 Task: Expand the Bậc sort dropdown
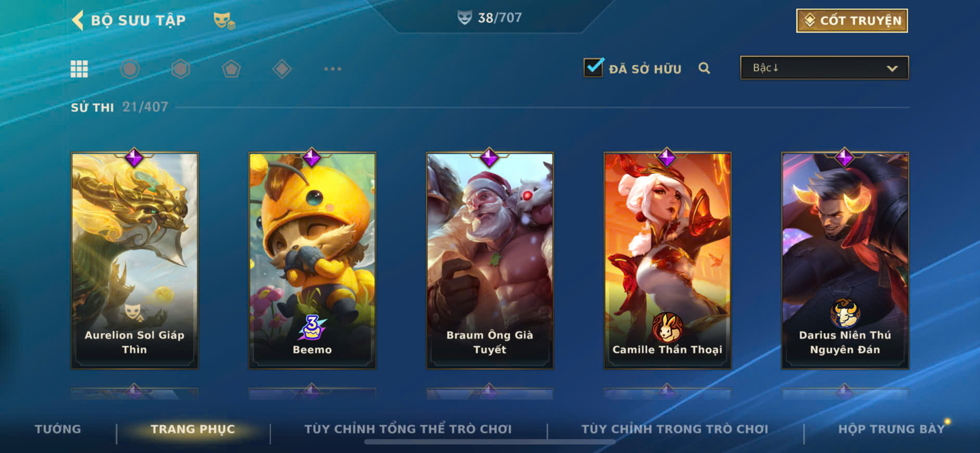[824, 68]
